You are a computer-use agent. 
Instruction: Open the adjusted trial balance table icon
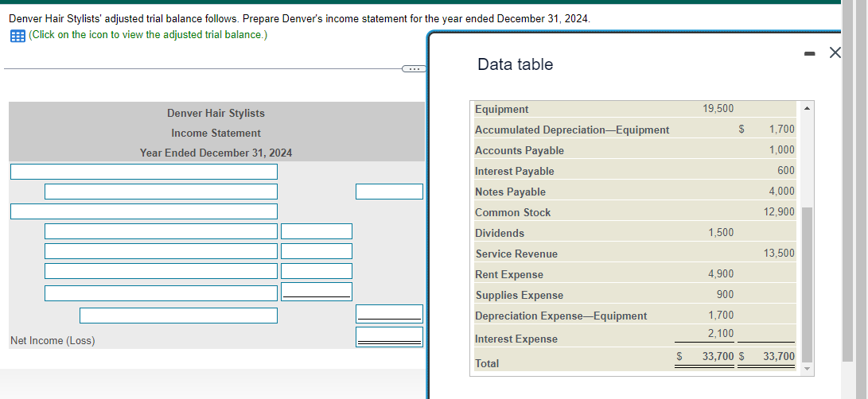click(x=18, y=36)
